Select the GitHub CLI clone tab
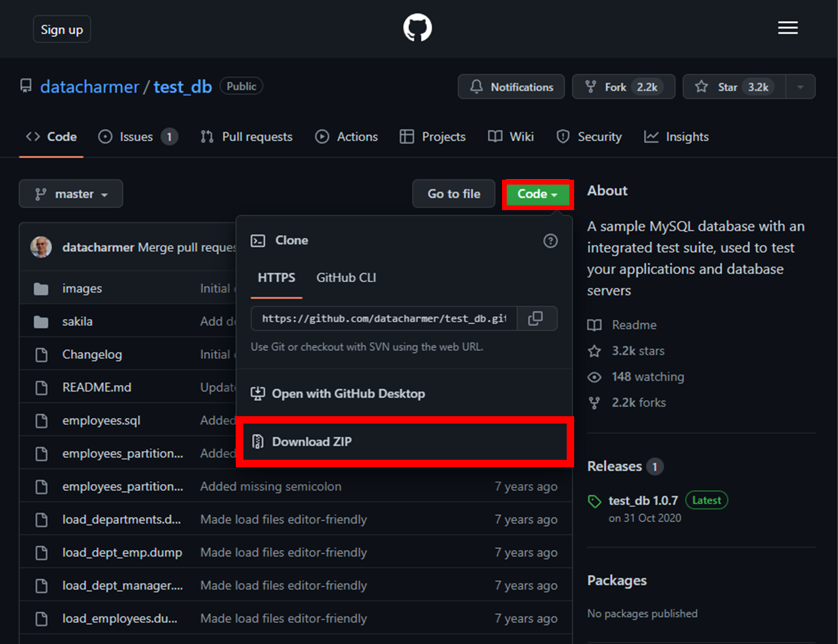The width and height of the screenshot is (838, 644). (346, 278)
